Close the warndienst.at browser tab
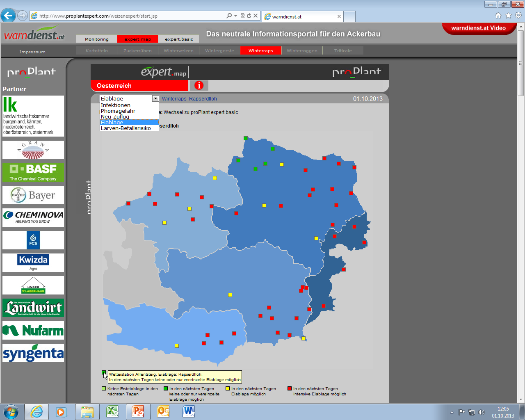 click(x=339, y=16)
